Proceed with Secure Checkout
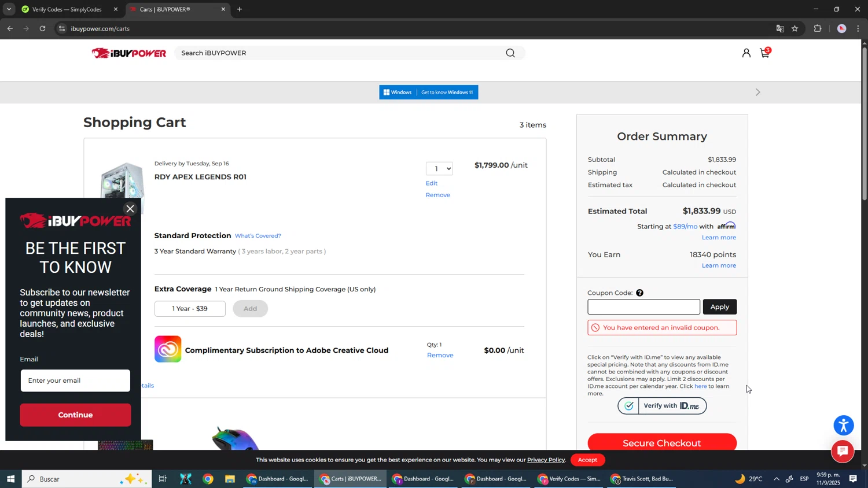868x488 pixels. pos(662,443)
